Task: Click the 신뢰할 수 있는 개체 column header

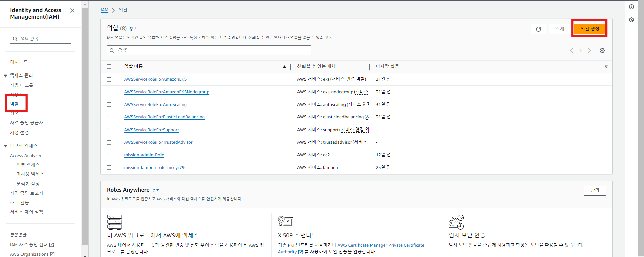Action: (316, 67)
